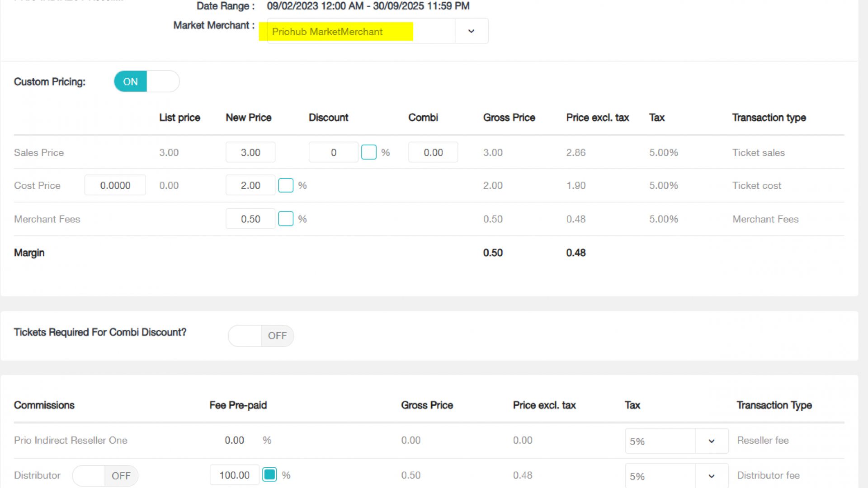Viewport: 868px width, 488px height.
Task: Select the Combi price input field
Action: click(x=433, y=152)
